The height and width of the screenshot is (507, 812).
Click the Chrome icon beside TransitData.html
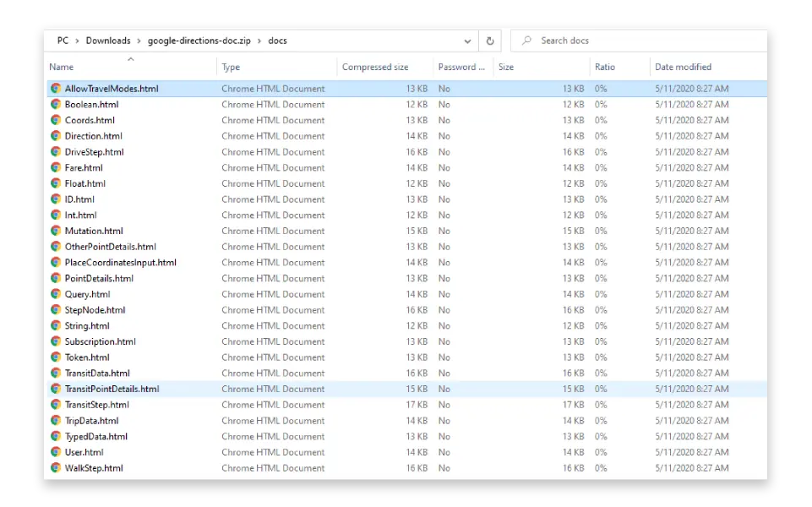(56, 373)
